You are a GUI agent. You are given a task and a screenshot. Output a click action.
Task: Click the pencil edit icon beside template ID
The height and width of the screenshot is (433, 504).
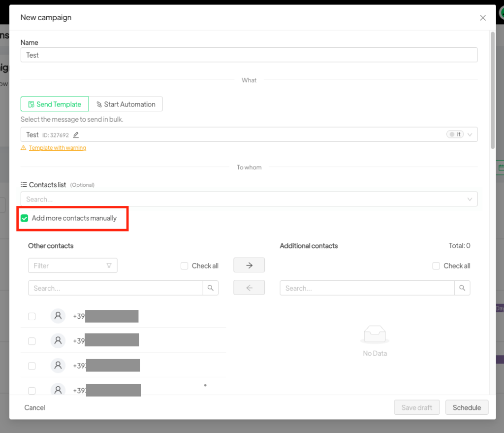(x=76, y=135)
